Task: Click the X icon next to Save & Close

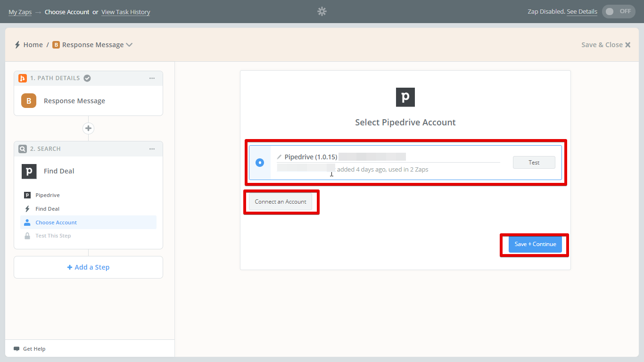Action: click(x=627, y=45)
